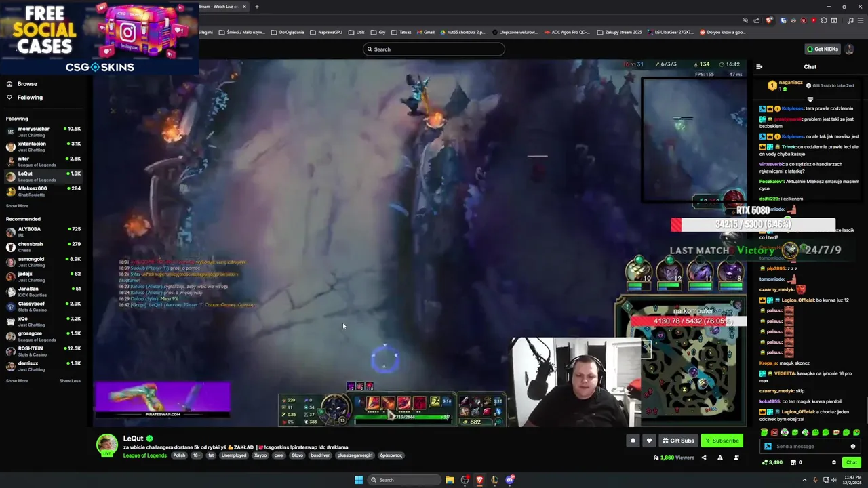Click the first green emote in quick row
The image size is (868, 488).
[x=764, y=432]
